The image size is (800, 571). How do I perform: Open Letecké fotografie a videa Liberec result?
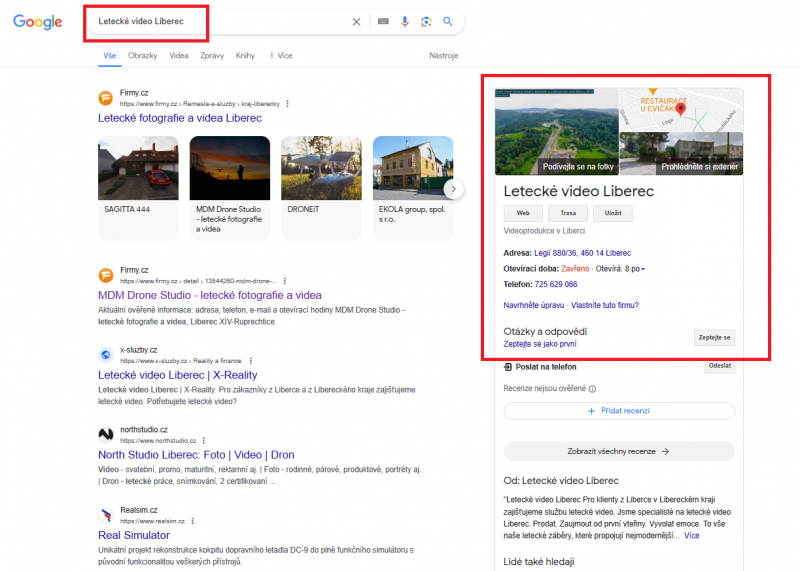pos(180,118)
